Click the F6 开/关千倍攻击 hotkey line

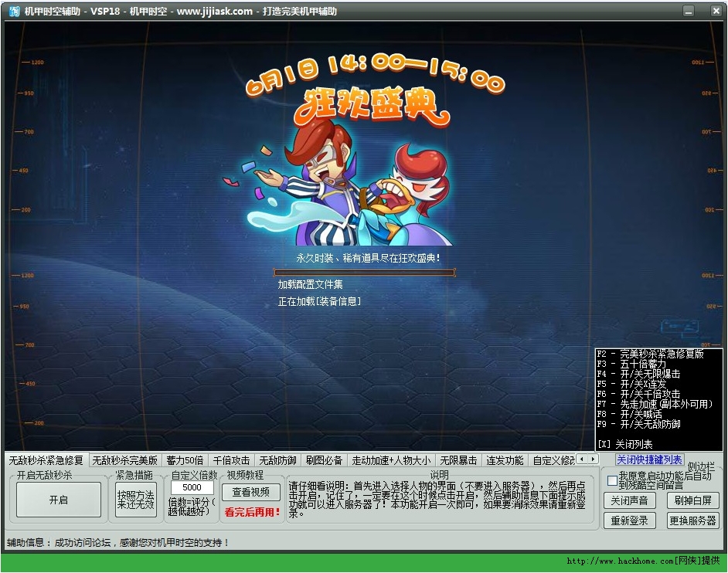tap(638, 394)
